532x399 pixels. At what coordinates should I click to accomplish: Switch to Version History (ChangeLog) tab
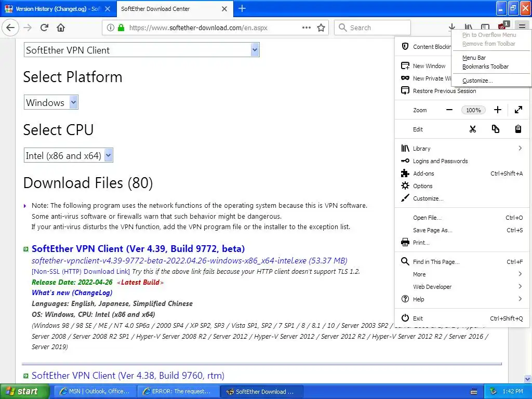point(58,9)
